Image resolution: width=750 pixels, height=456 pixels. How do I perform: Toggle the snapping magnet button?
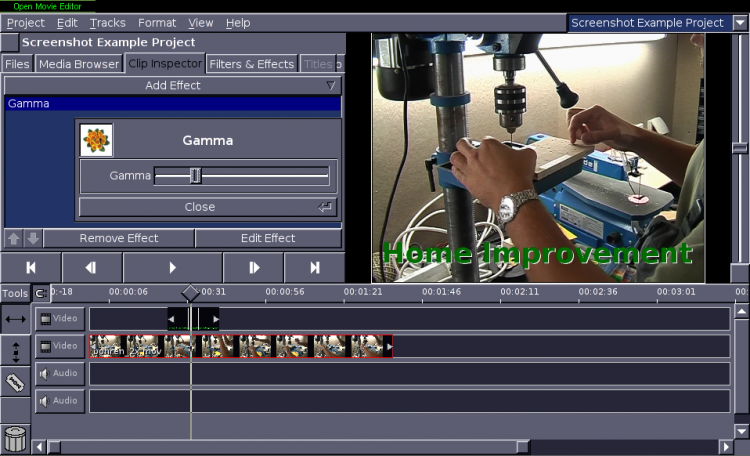(41, 293)
